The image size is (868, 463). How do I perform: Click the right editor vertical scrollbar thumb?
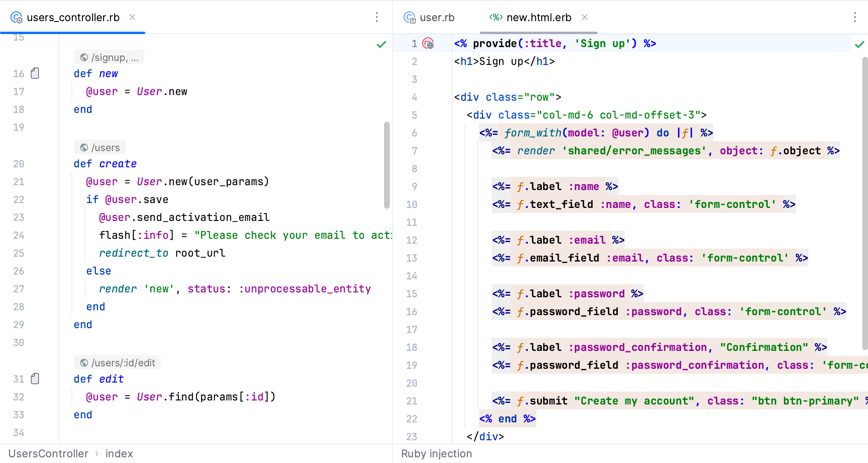865,203
